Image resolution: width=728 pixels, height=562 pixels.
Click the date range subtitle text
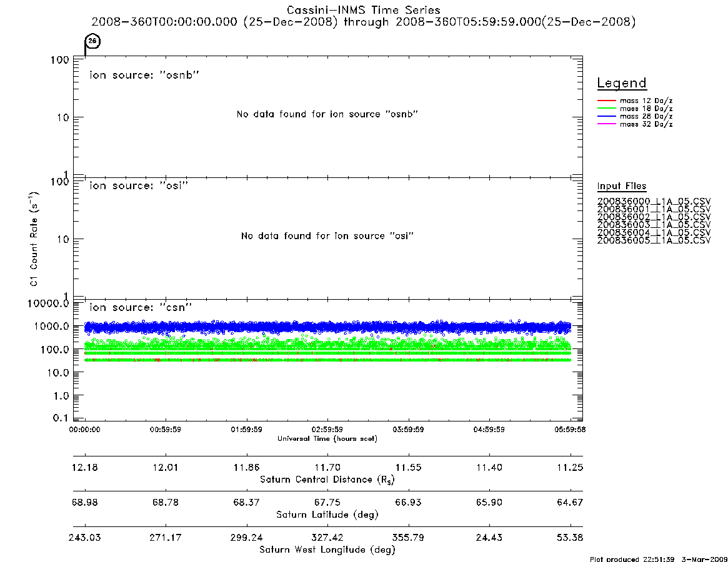click(363, 22)
